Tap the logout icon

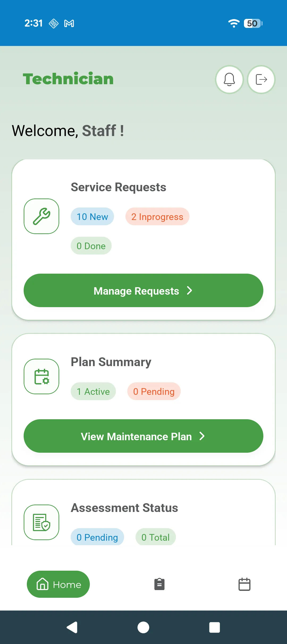(261, 79)
